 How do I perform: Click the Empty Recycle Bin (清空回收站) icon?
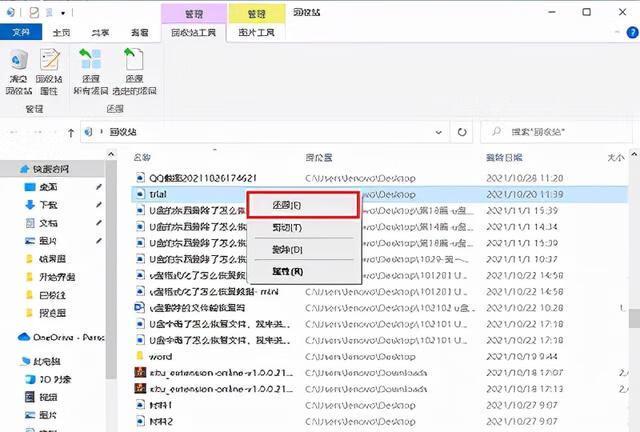point(18,70)
